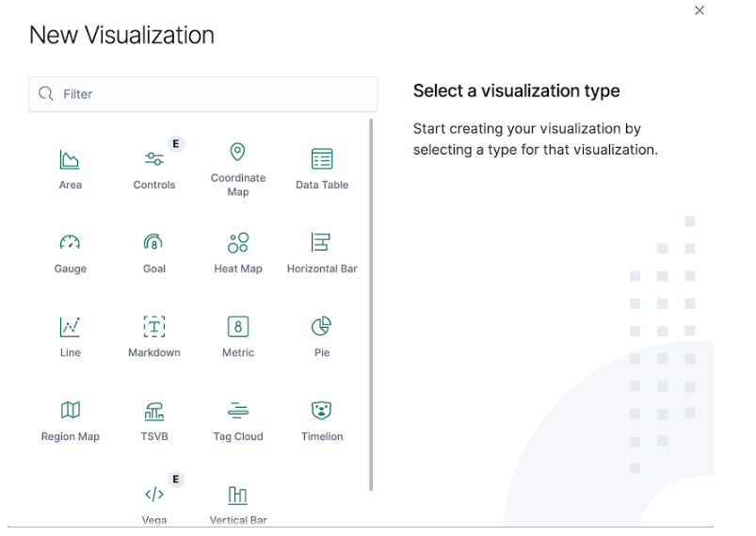Screen dimensions: 756x536
Task: Click the 'Select a visualization type' heading
Action: click(516, 90)
